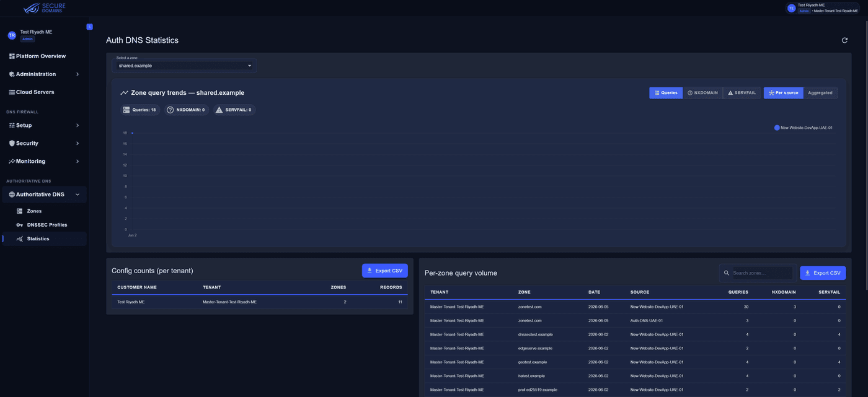Export Per-zone query volume as CSV
Image resolution: width=868 pixels, height=397 pixels.
point(823,273)
